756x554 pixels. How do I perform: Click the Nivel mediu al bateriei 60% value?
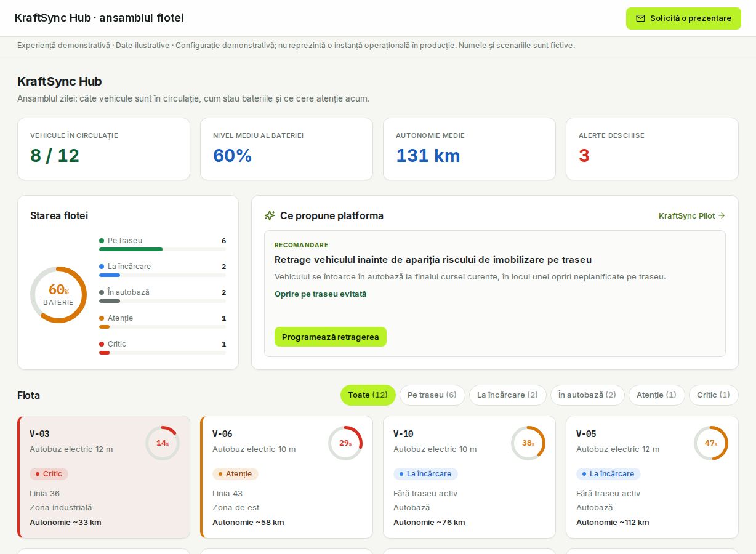tap(233, 156)
